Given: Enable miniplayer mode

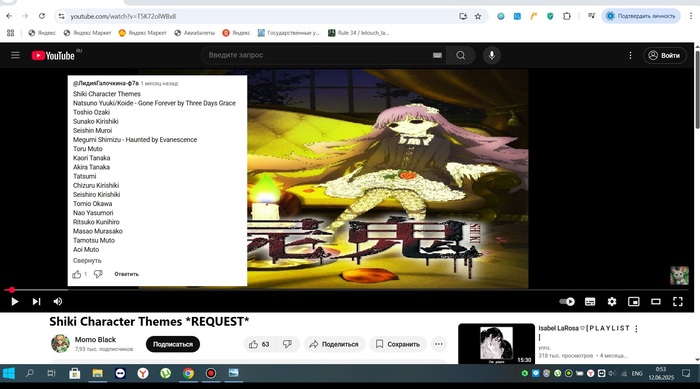Looking at the screenshot, I should [633, 301].
